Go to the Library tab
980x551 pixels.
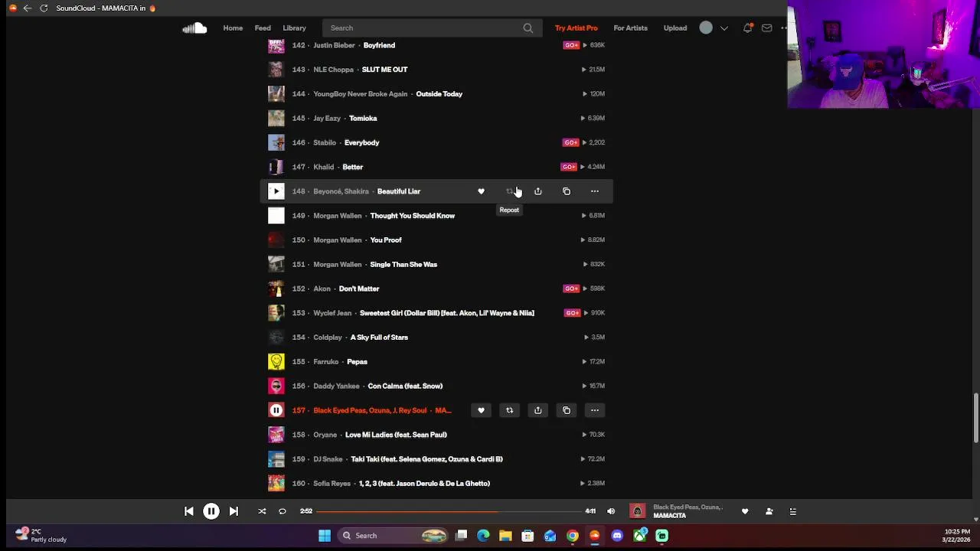click(x=294, y=28)
